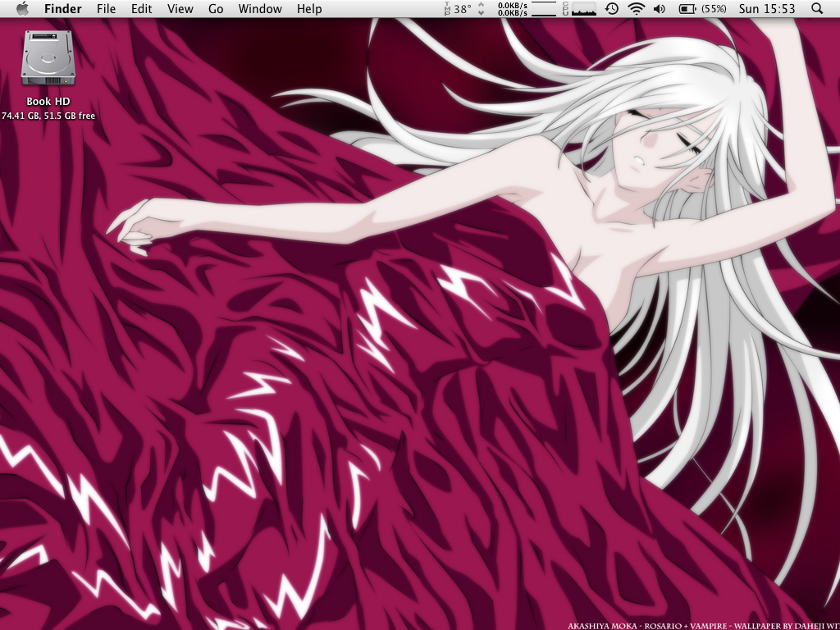The image size is (840, 630).
Task: Open the Window menu
Action: pos(260,8)
